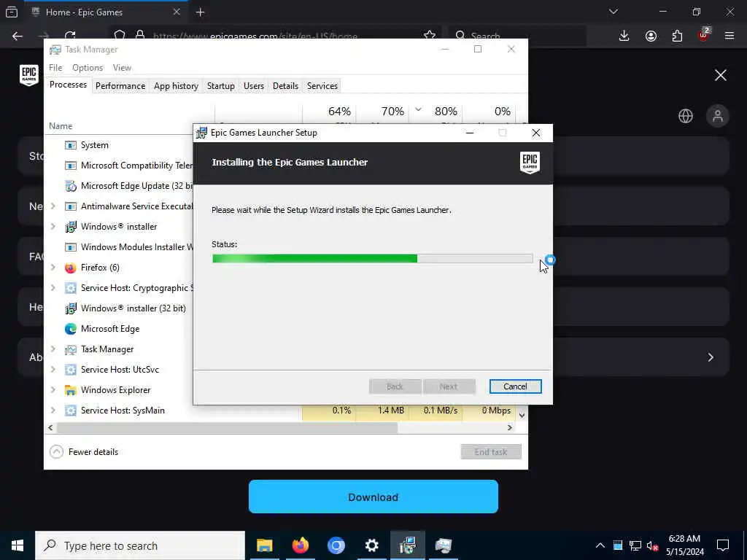The image size is (747, 560).
Task: Open Firefox account icon in toolbar
Action: pos(651,36)
